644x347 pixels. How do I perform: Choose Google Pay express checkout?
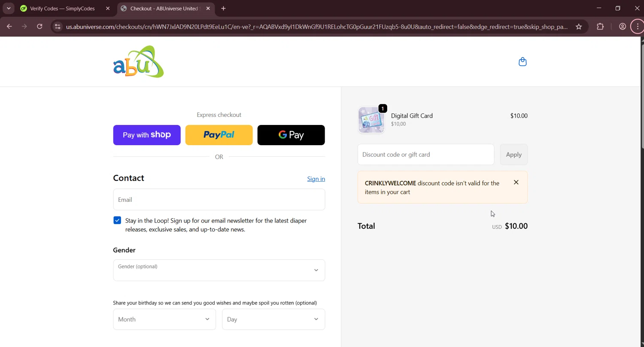click(x=291, y=135)
